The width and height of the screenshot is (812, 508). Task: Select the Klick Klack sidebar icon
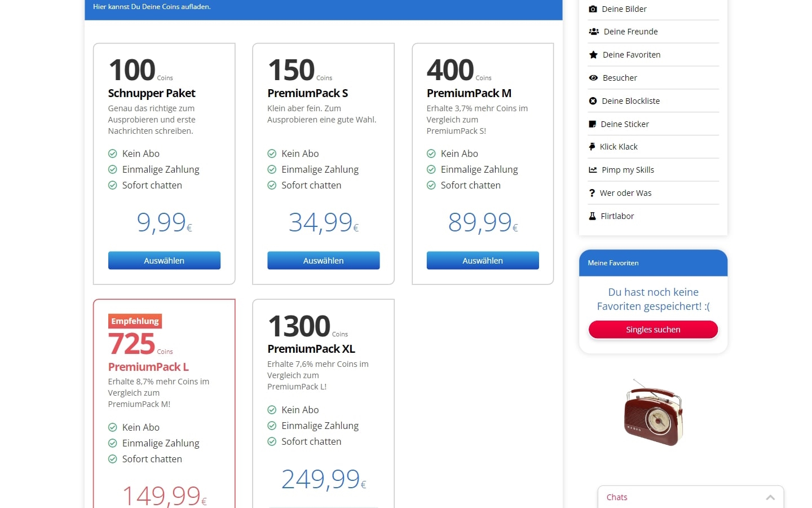click(593, 146)
